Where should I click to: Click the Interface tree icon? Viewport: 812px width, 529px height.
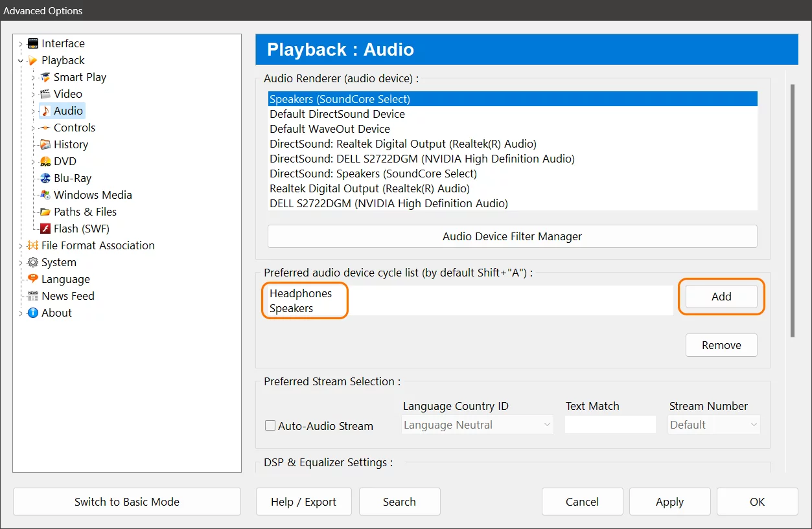tap(32, 43)
